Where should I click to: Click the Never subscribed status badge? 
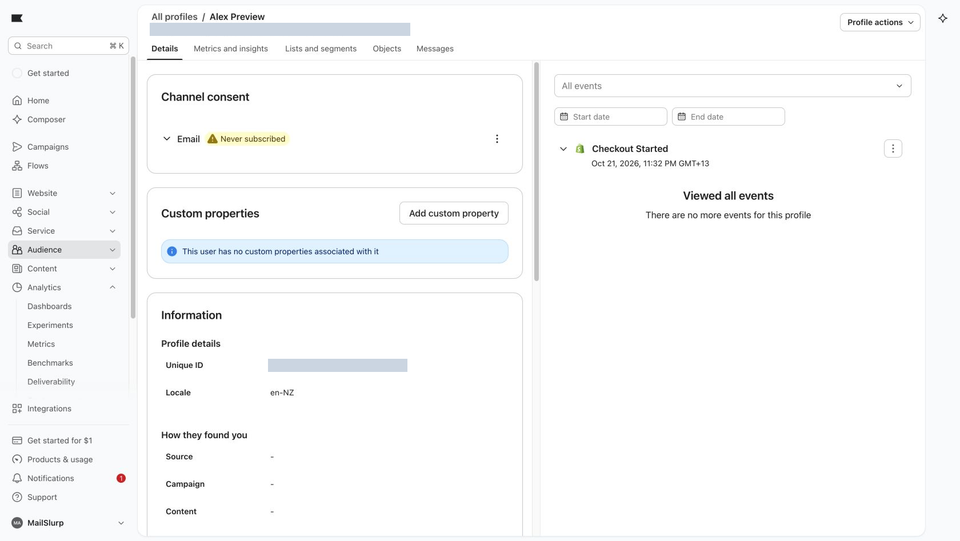click(247, 139)
